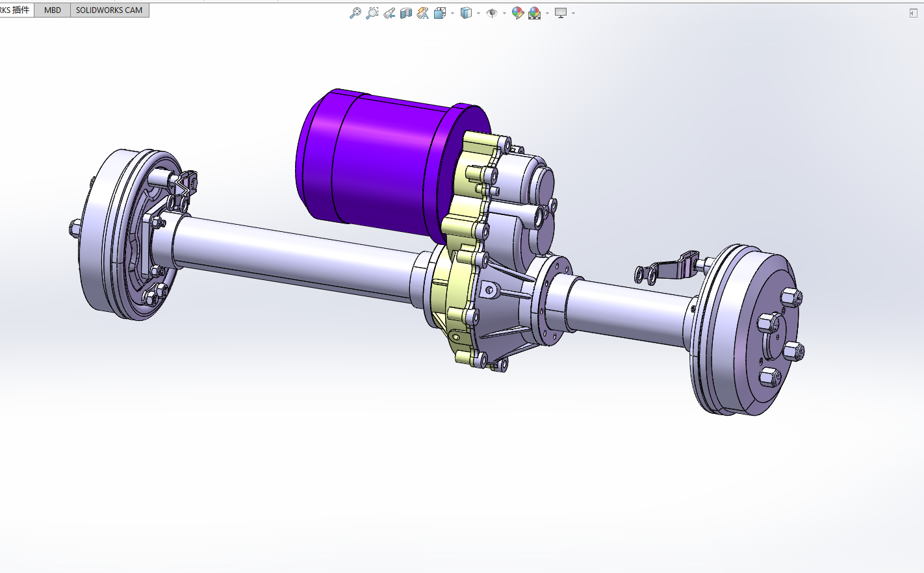Open the SOLIDWORKS CAM tab
This screenshot has height=573, width=924.
[109, 10]
